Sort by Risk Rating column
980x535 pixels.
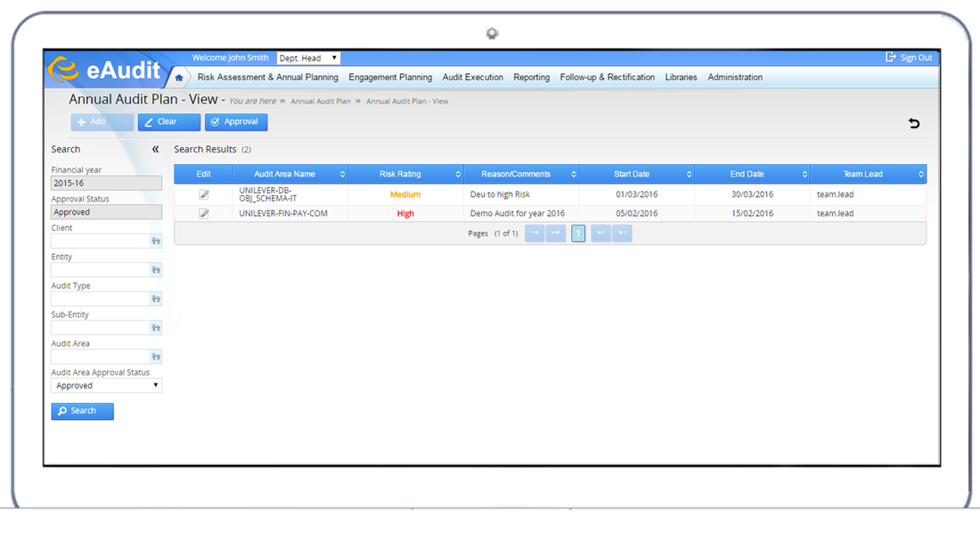click(405, 174)
